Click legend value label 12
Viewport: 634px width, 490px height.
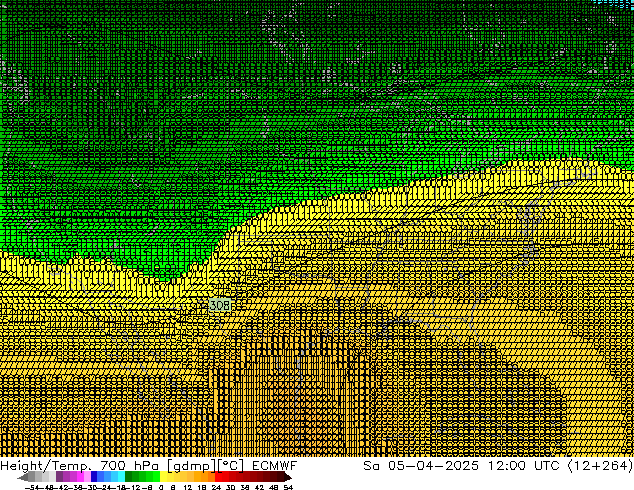(x=188, y=487)
